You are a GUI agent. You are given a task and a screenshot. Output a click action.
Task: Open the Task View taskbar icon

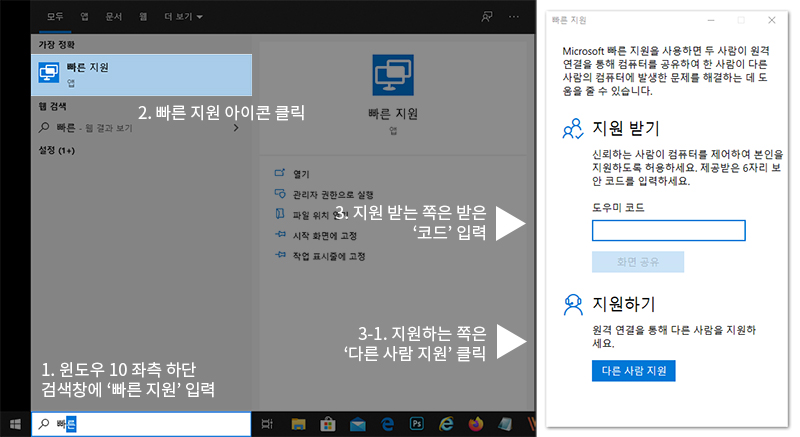pos(266,424)
